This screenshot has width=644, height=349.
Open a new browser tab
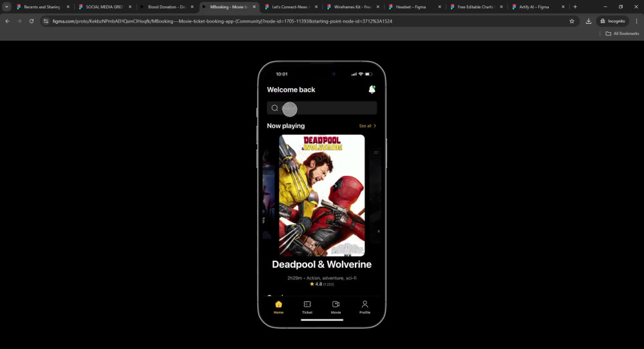coord(575,7)
